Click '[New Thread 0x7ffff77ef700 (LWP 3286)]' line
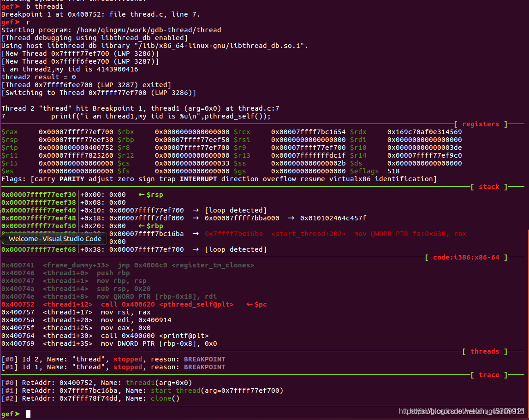The image size is (529, 420). (80, 53)
